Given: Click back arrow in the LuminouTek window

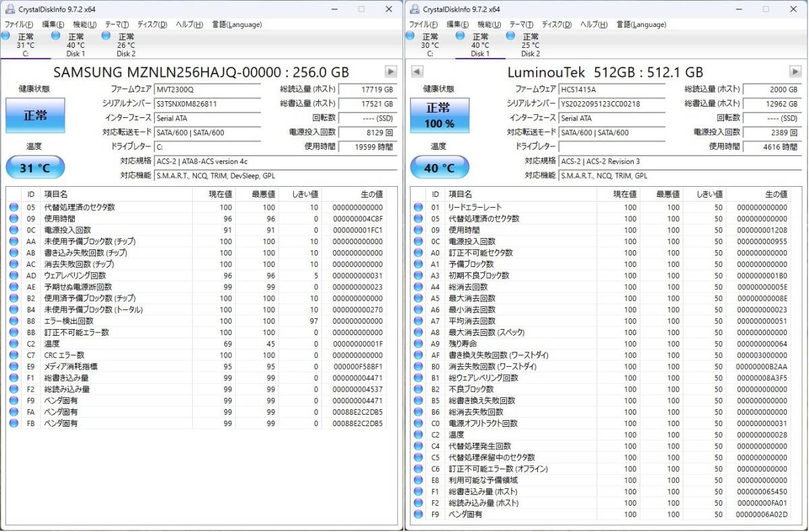Looking at the screenshot, I should [418, 72].
